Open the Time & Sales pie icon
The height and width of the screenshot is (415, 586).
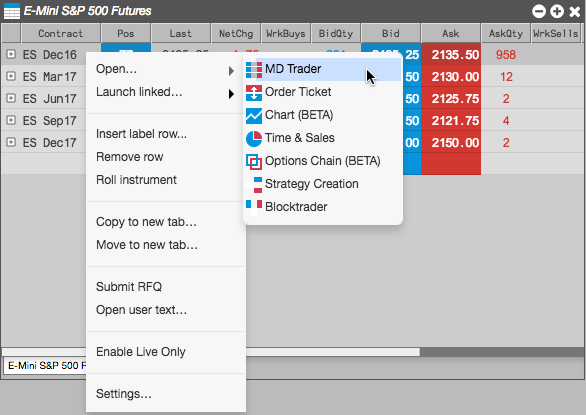coord(254,139)
